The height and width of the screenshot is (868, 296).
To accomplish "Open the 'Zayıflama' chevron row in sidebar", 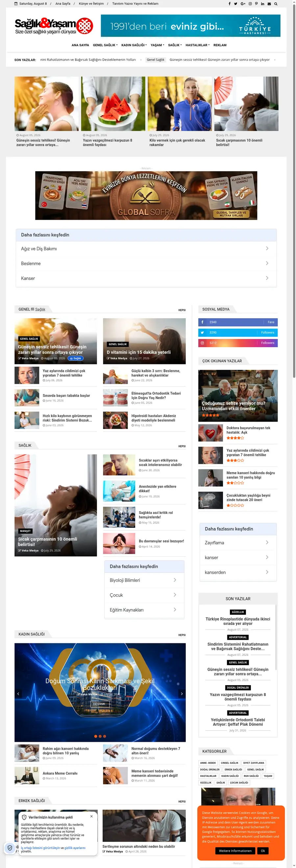I will [x=238, y=543].
